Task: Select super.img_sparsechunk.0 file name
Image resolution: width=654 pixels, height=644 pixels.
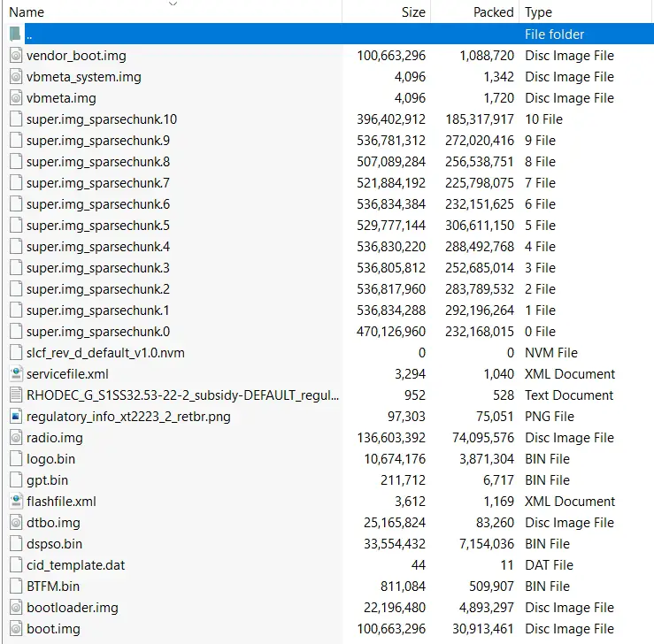Action: click(x=98, y=333)
